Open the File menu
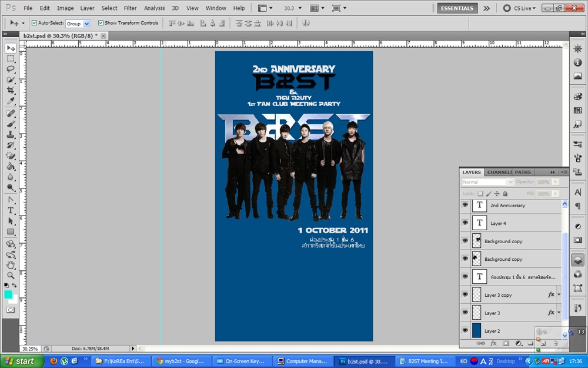The height and width of the screenshot is (368, 588). [28, 8]
